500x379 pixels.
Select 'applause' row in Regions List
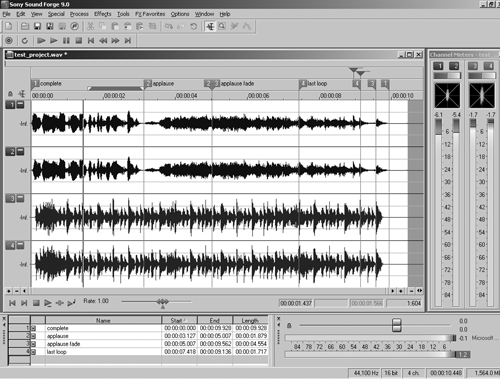(138, 336)
